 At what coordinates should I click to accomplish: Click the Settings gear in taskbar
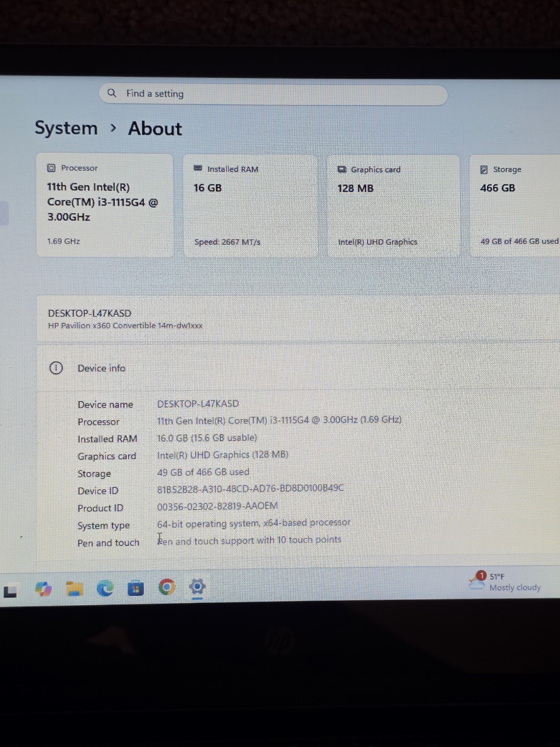[197, 586]
